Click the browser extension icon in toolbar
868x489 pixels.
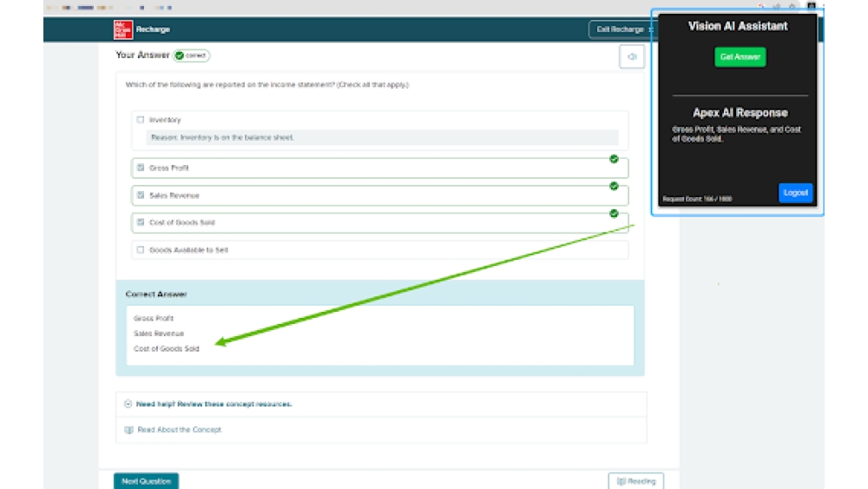(x=811, y=6)
